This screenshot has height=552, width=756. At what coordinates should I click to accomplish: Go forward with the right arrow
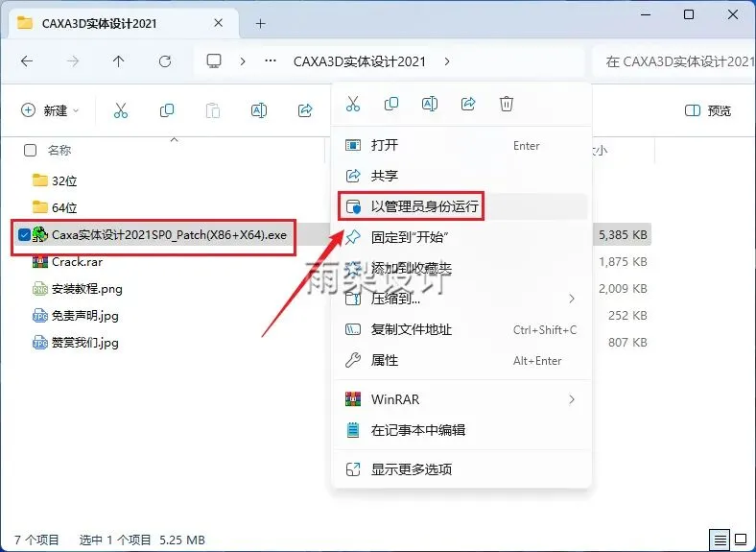[73, 61]
